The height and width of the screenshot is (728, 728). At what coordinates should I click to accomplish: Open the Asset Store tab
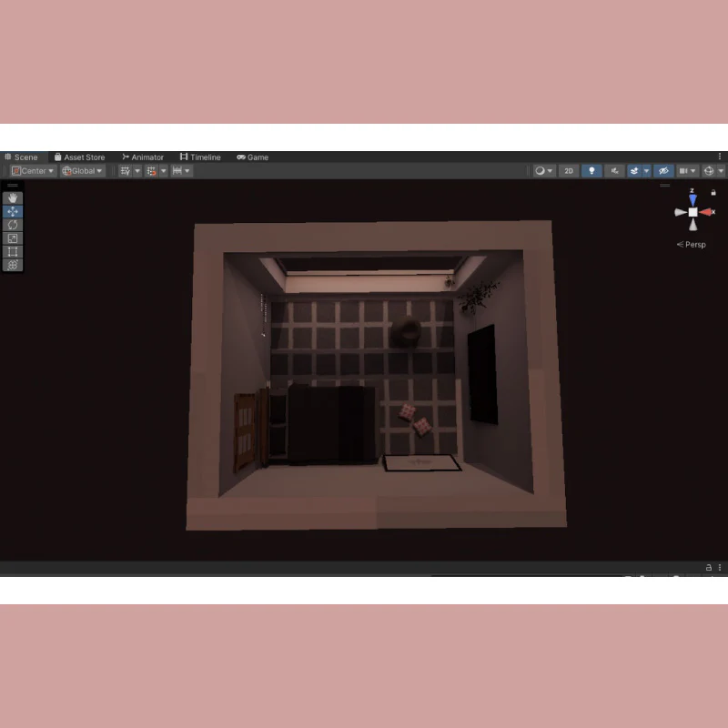point(79,157)
